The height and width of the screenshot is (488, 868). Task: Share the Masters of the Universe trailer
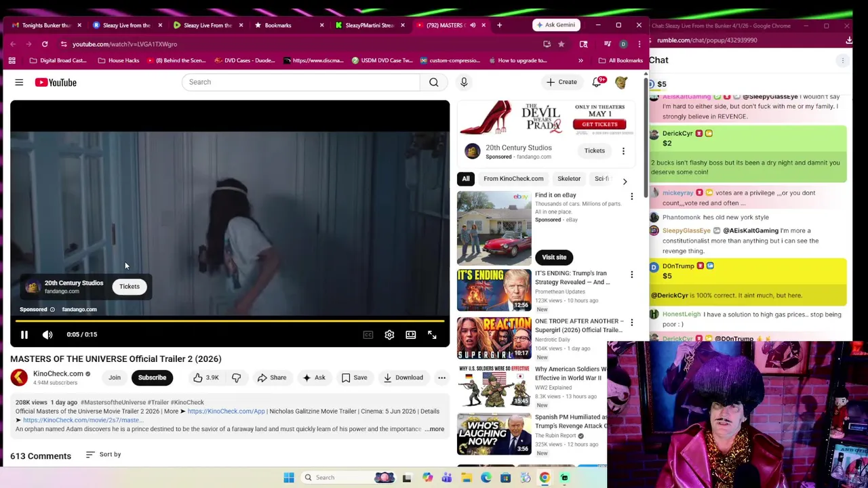(271, 378)
